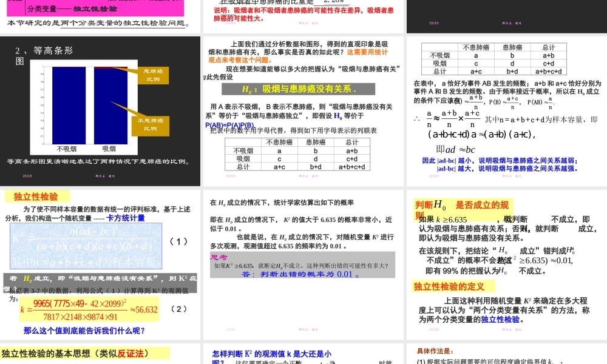Screen dimensions: 607x364
Task: Click the red 具体作法是： heading
Action: 435,351
